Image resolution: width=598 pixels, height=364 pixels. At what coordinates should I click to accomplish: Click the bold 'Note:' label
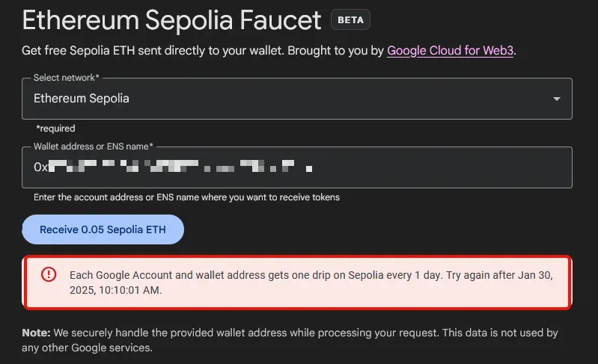click(36, 333)
